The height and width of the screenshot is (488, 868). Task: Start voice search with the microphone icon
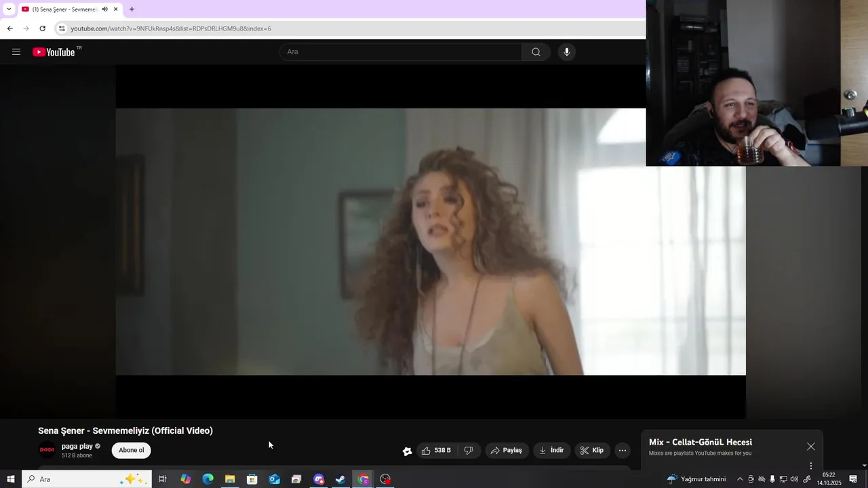(x=567, y=52)
